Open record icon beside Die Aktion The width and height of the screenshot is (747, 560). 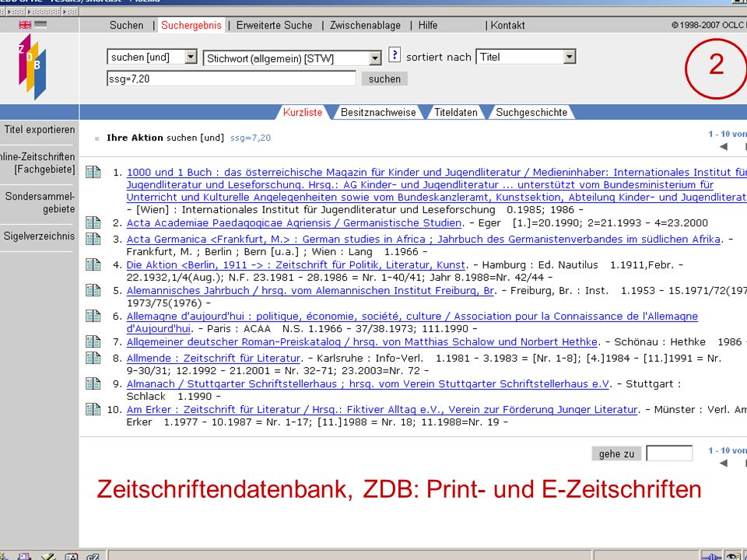[93, 264]
